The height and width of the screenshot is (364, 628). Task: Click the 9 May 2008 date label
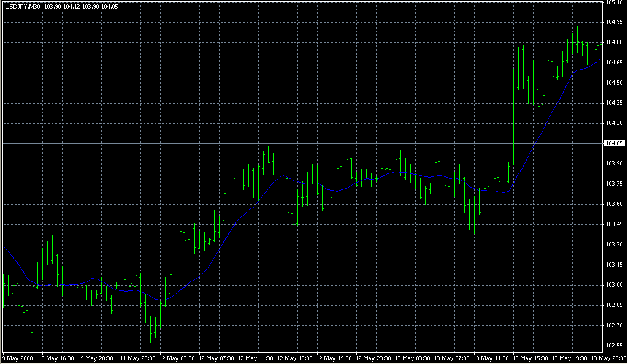(18, 358)
